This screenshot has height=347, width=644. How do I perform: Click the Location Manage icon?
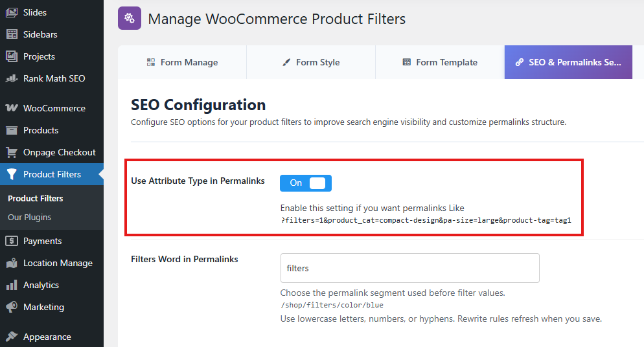(12, 263)
